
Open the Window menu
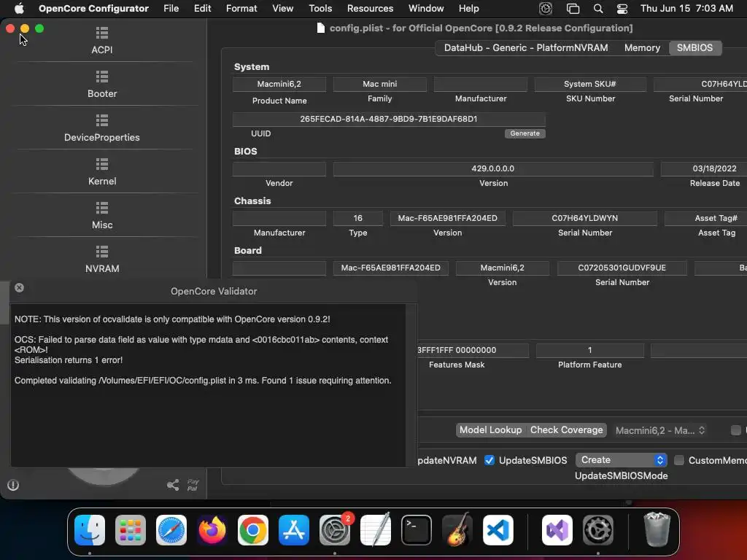pos(426,9)
